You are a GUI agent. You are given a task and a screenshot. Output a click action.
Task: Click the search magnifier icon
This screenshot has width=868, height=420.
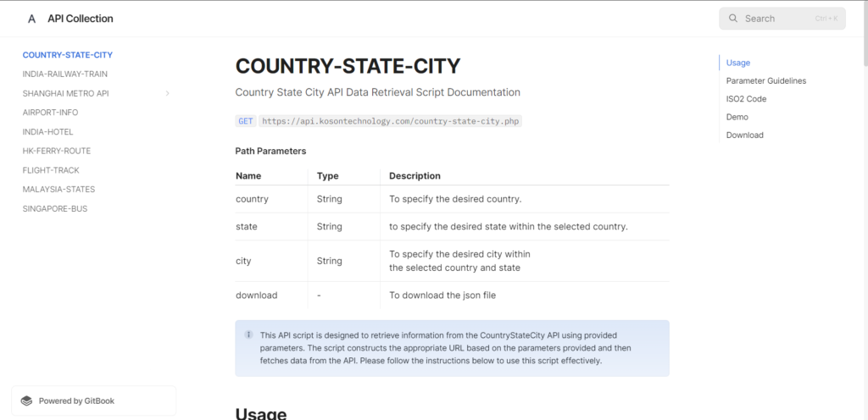tap(733, 19)
